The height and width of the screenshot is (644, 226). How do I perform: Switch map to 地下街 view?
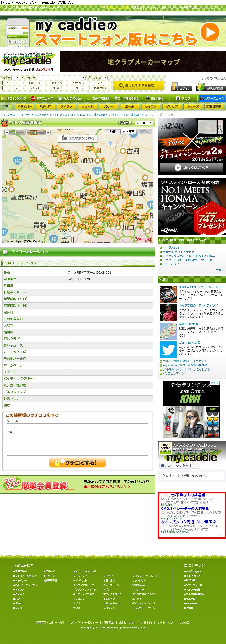pyautogui.click(x=144, y=132)
